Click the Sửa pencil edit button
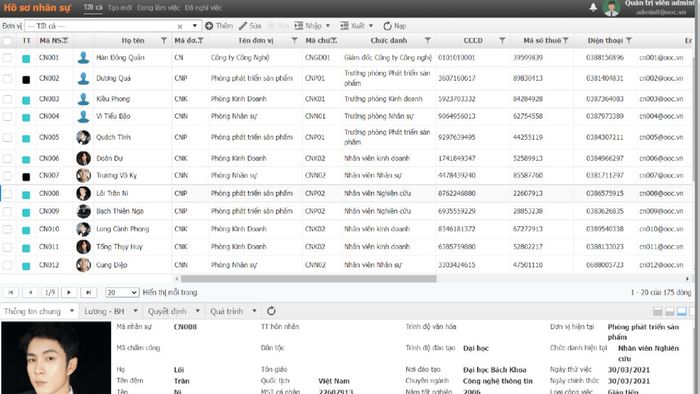 (250, 26)
